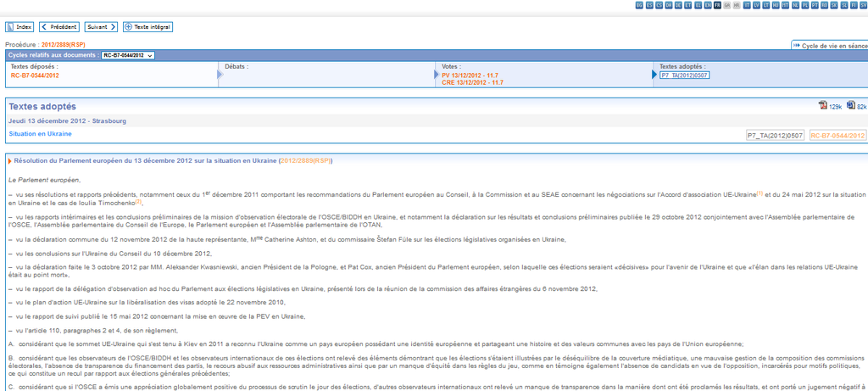Open the document cycles dropdown RC-B7-0544/2012
The width and height of the screenshot is (868, 391).
128,55
